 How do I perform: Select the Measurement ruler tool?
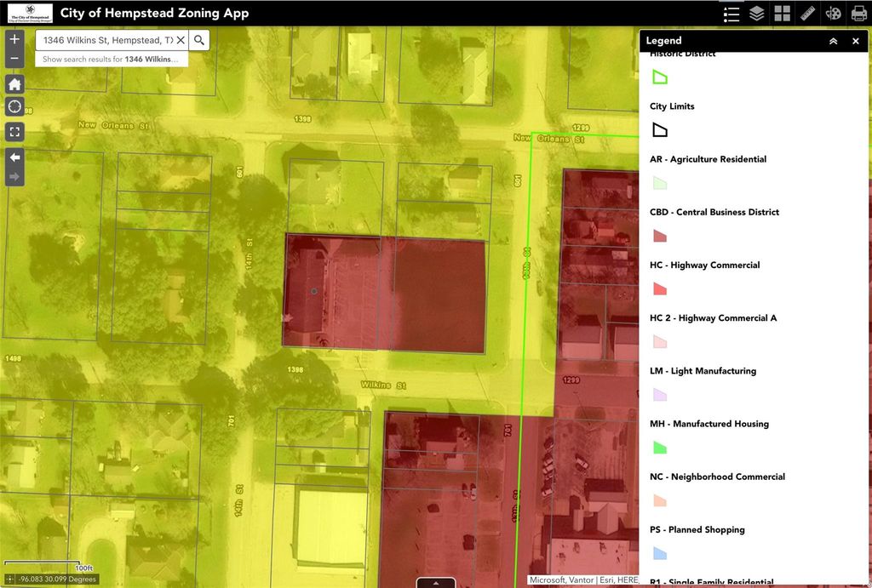[x=808, y=14]
